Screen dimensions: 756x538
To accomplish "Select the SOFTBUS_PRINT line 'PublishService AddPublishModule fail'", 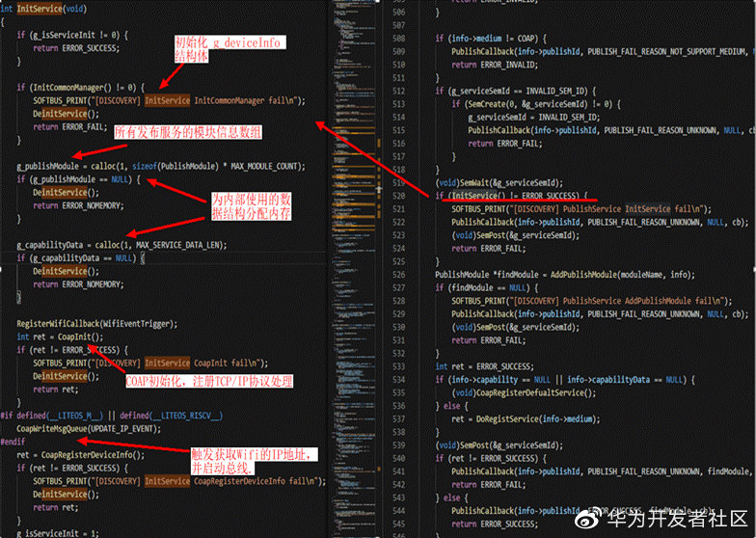I will 592,301.
